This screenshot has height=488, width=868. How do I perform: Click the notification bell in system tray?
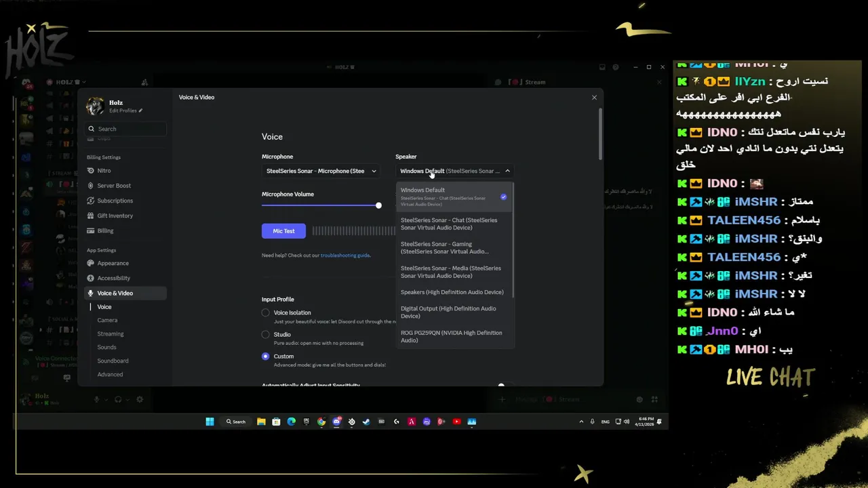[x=659, y=422]
